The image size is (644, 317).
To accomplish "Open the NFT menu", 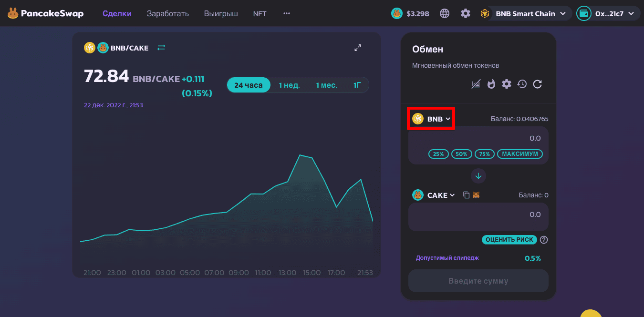I will pyautogui.click(x=260, y=13).
